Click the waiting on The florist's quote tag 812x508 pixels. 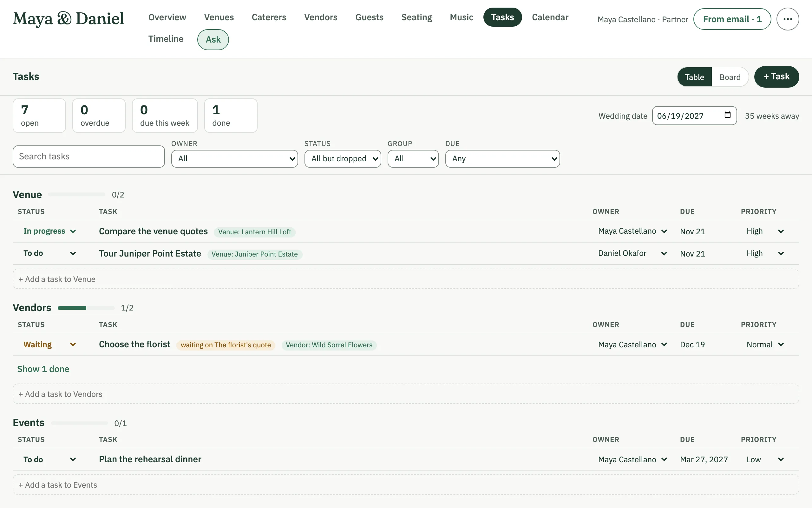226,345
